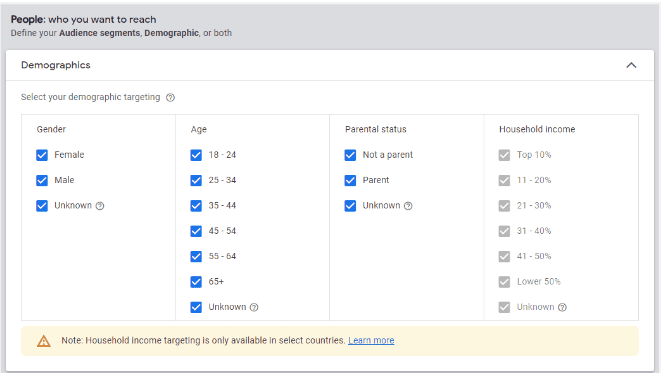Toggle the 45 - 54 age checkbox
The height and width of the screenshot is (373, 662).
point(196,231)
